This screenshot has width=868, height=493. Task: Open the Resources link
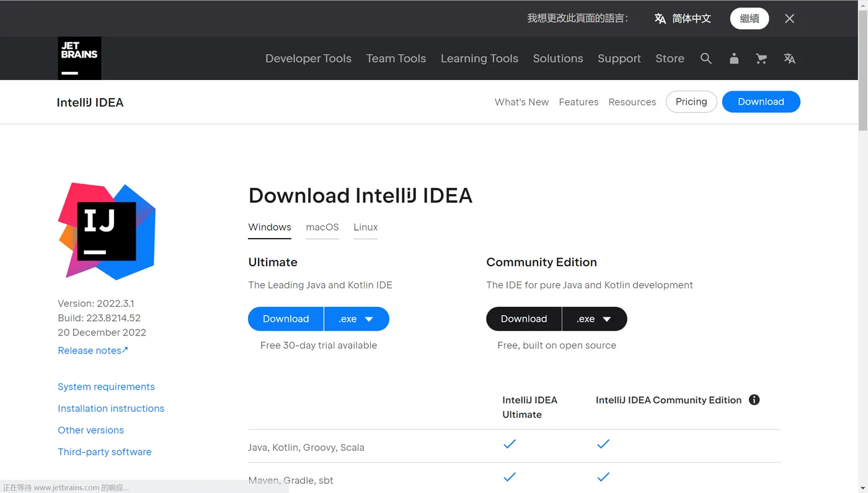[x=632, y=102]
